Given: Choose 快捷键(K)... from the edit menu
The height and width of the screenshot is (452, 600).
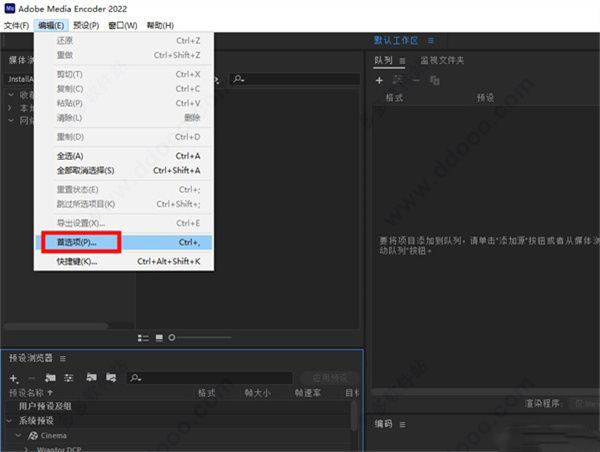Looking at the screenshot, I should [x=124, y=261].
